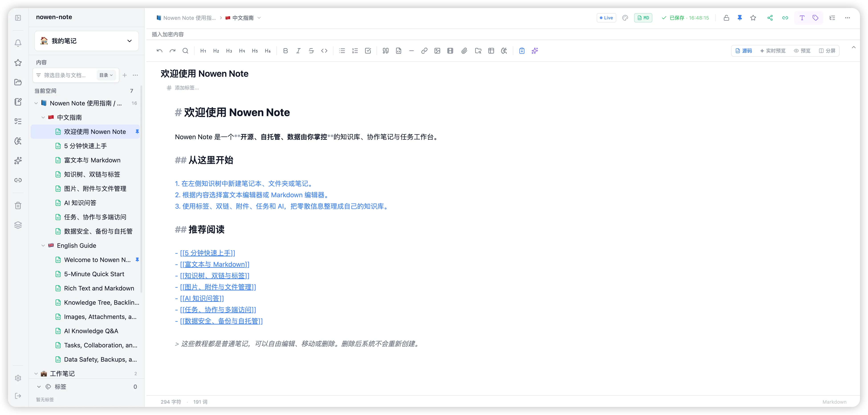Image resolution: width=868 pixels, height=415 pixels.
Task: Apply H3 heading format
Action: [229, 51]
